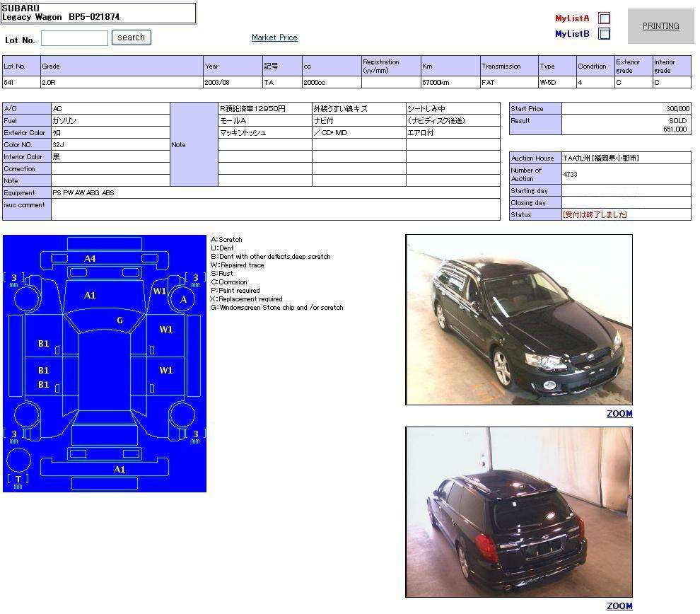
Task: Click the 'iauc comment' row label
Action: [x=27, y=209]
